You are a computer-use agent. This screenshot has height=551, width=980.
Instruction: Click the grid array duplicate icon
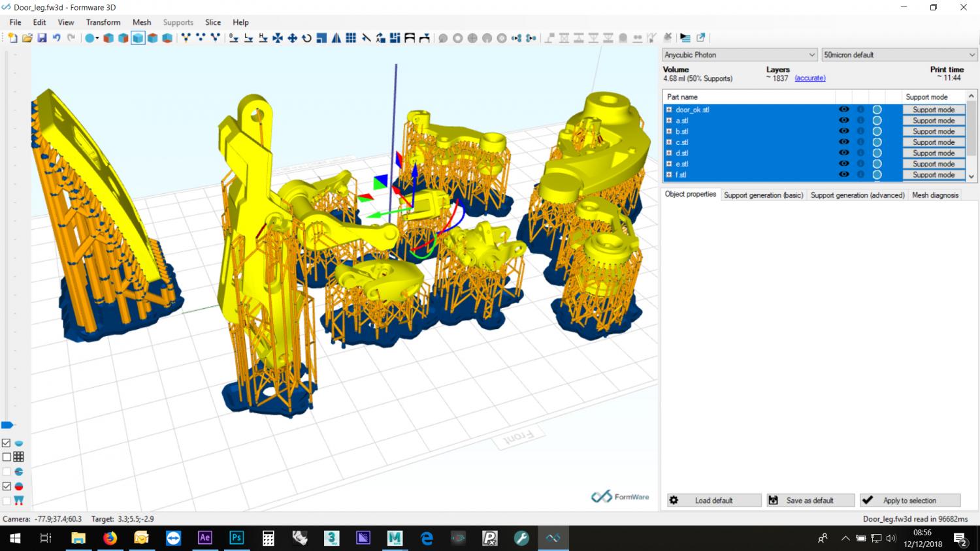351,38
